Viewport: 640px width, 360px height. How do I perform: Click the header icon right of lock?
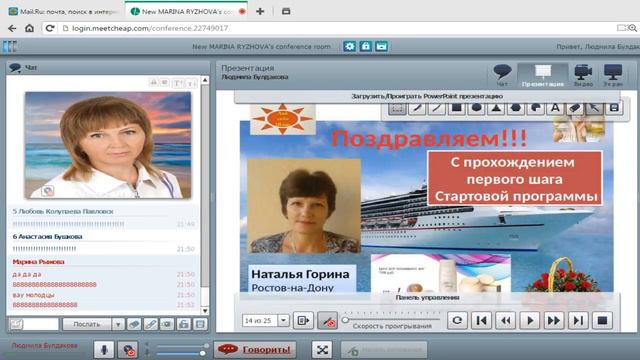(x=381, y=46)
